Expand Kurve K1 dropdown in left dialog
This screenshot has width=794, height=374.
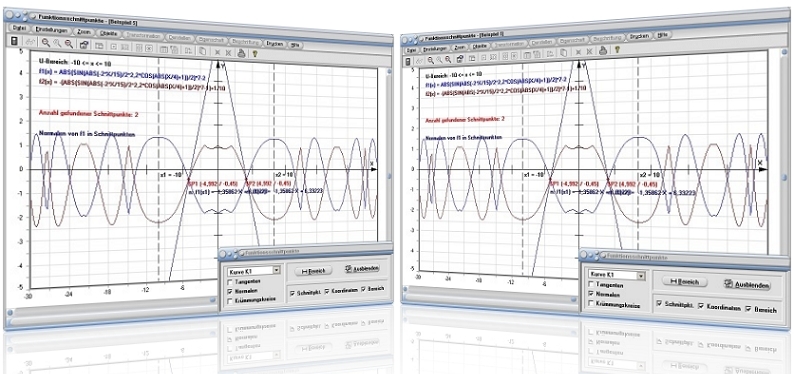pos(276,271)
